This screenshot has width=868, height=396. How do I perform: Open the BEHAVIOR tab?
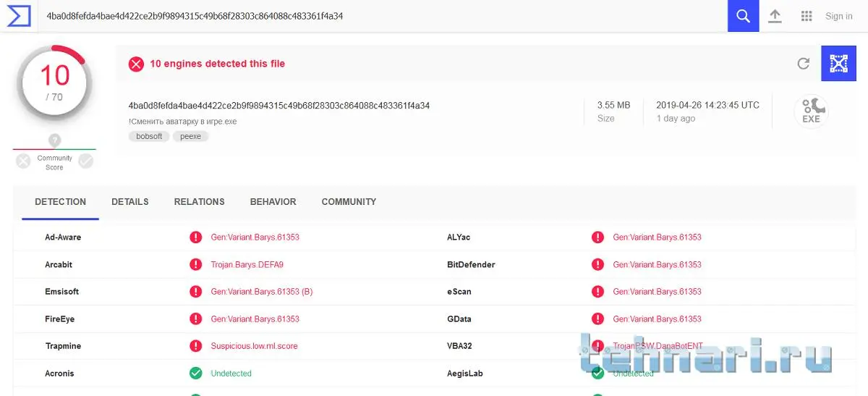pos(273,202)
